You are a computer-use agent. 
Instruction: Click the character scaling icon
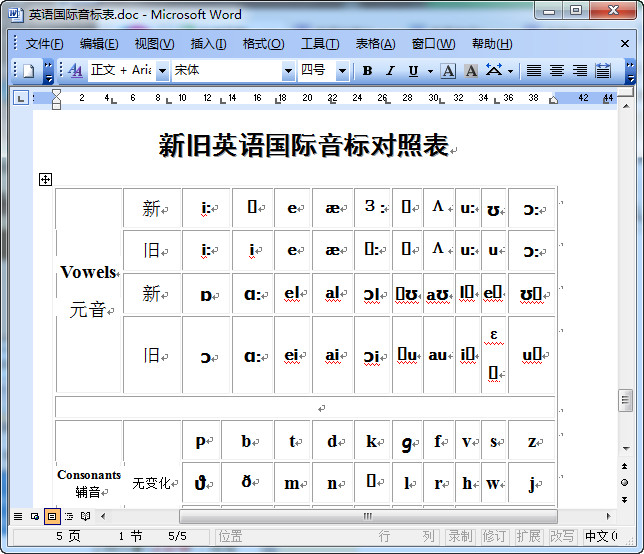(x=494, y=70)
